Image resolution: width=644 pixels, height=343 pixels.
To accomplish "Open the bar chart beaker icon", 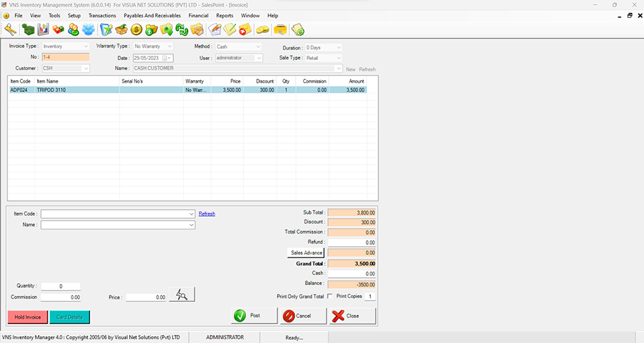I will 43,30.
